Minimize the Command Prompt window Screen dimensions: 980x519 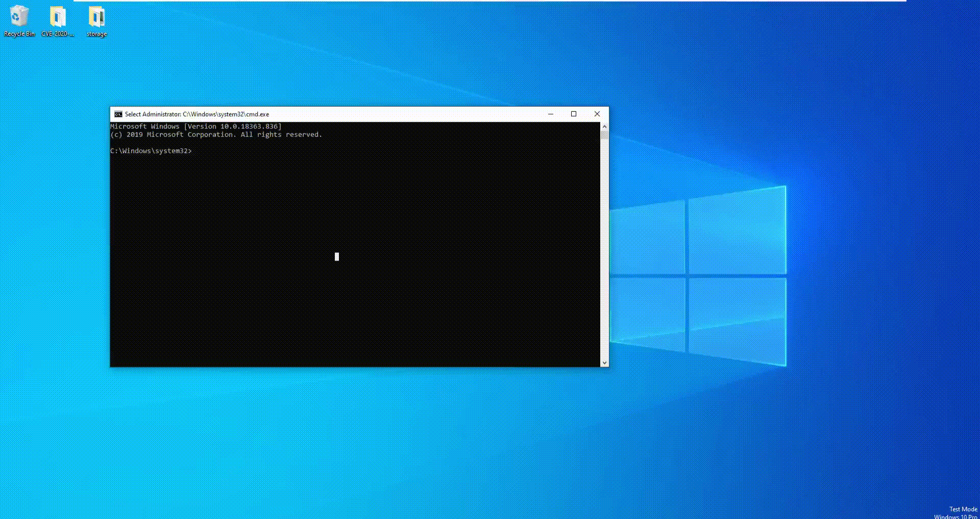[551, 114]
